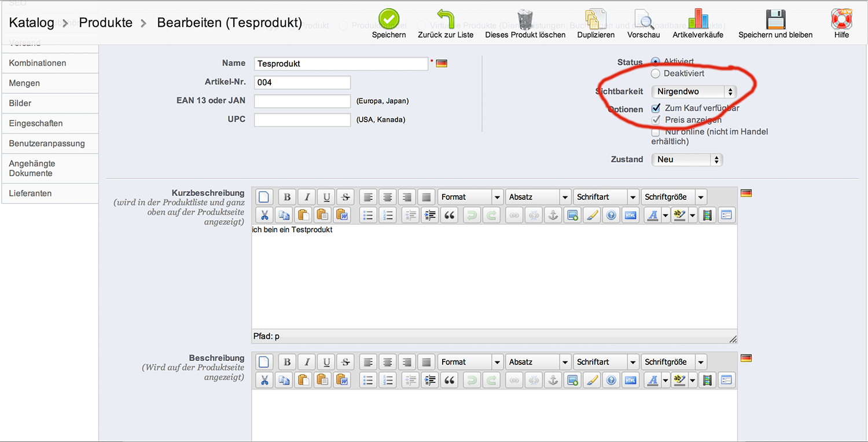Toggle the Zum Kauf verfügbar checkbox
868x442 pixels.
(656, 108)
